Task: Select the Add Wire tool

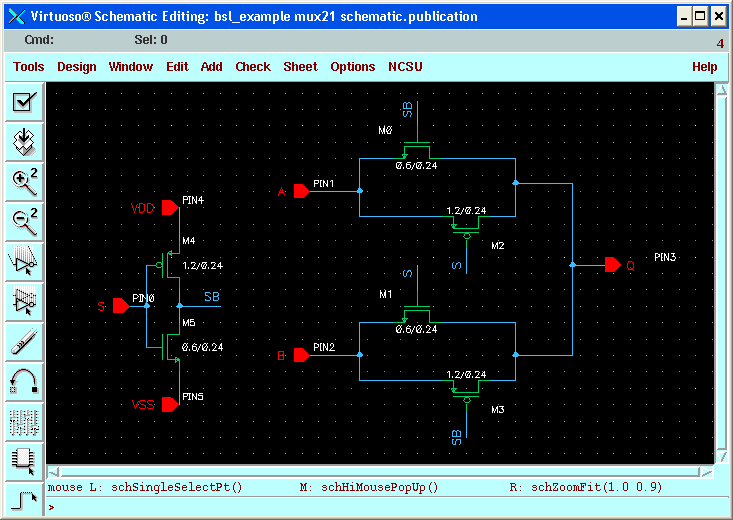Action: pyautogui.click(x=24, y=500)
